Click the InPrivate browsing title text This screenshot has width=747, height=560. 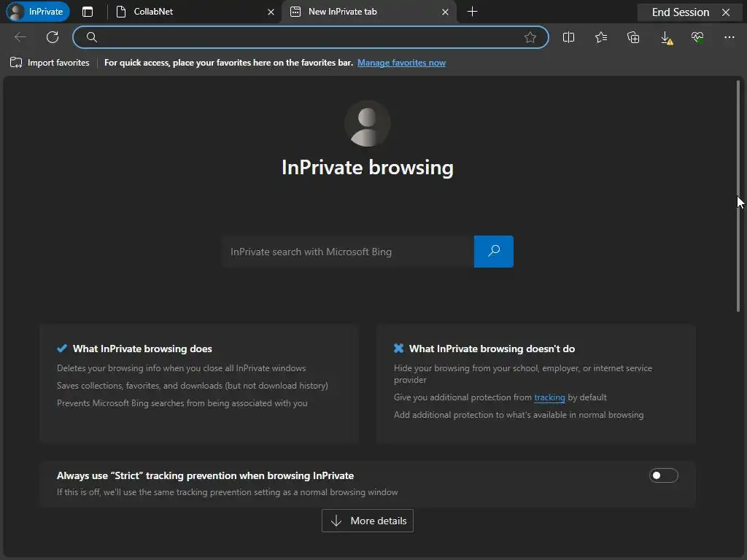[368, 168]
